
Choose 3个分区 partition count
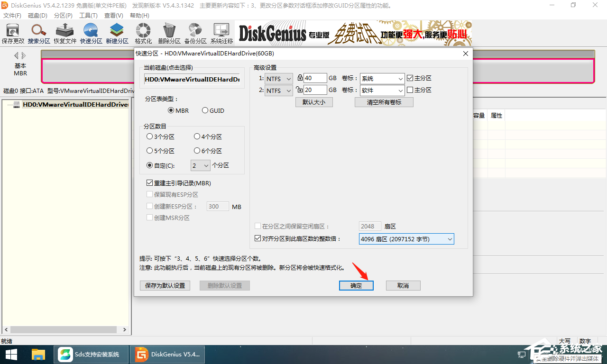161,136
